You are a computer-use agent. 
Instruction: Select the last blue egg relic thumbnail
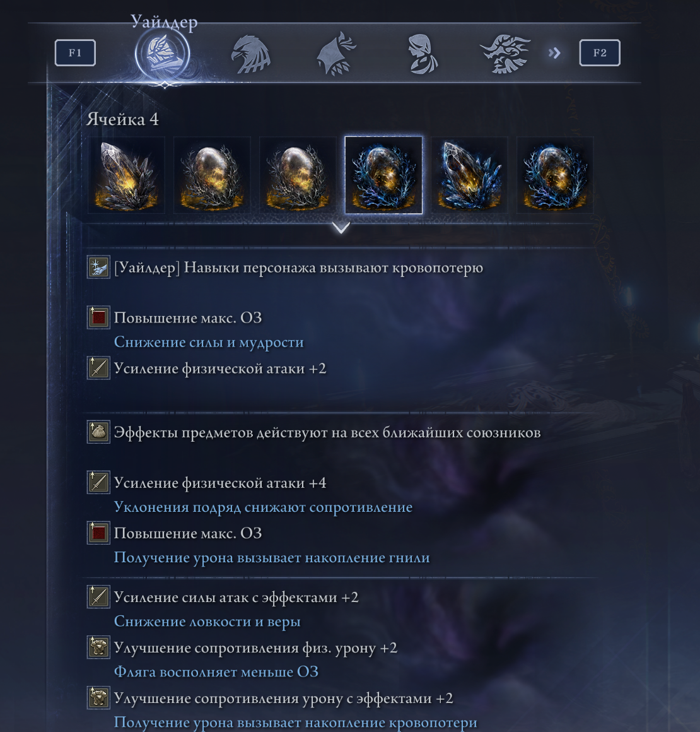556,175
